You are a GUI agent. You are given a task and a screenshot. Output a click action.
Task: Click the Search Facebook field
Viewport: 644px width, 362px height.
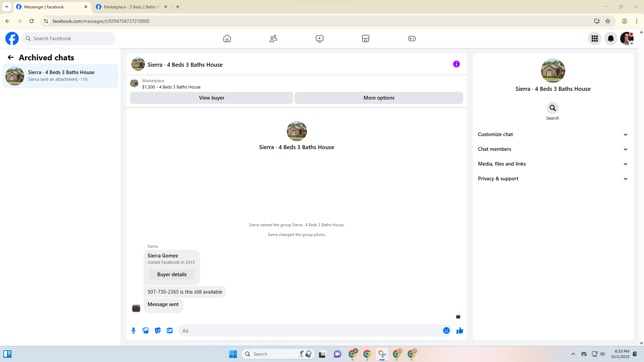pyautogui.click(x=68, y=39)
